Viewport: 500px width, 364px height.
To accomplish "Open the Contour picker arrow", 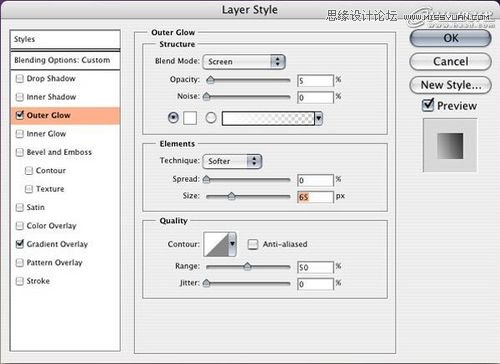I will click(x=232, y=244).
